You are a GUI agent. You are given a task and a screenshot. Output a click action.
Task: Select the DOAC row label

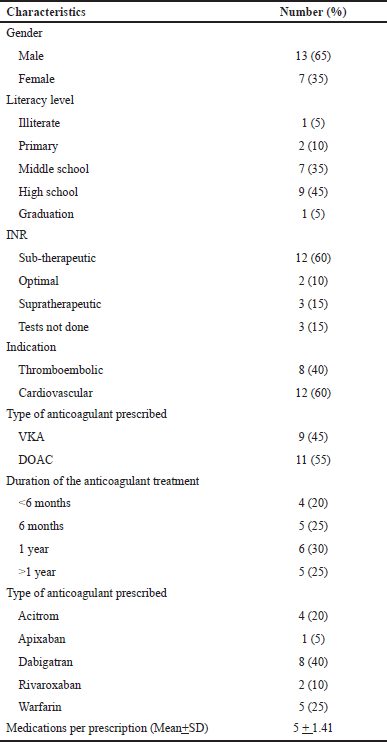click(x=33, y=460)
